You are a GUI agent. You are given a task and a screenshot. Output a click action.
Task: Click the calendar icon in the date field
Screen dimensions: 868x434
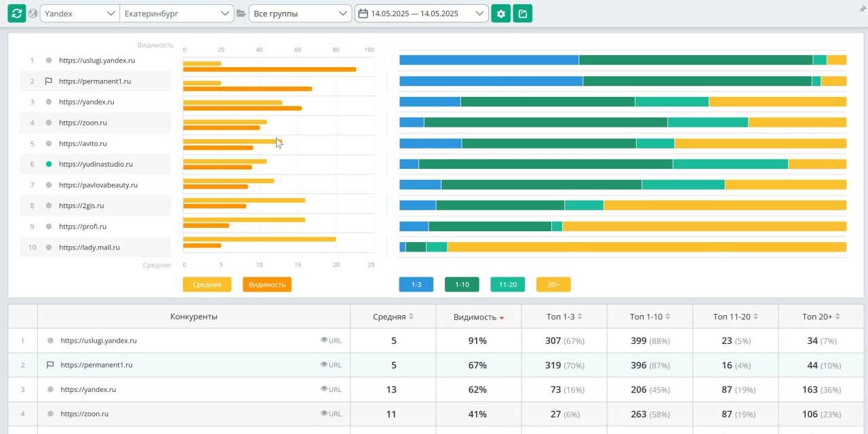coord(363,14)
